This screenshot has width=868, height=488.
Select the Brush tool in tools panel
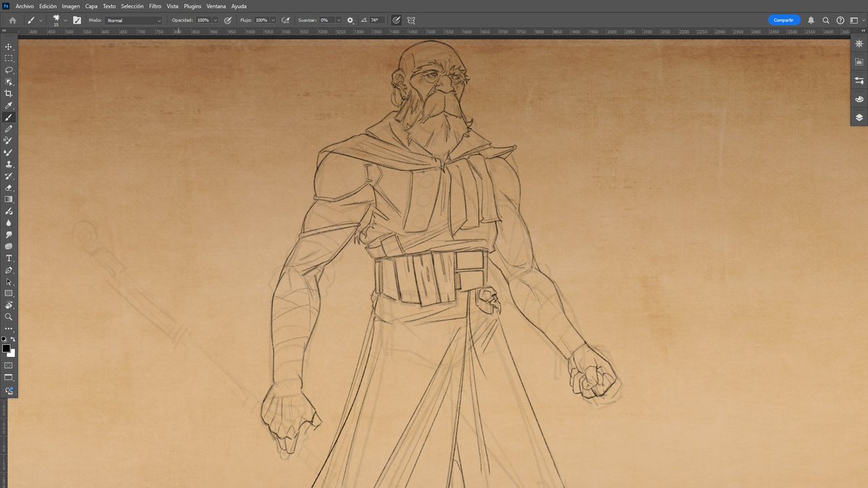(9, 117)
